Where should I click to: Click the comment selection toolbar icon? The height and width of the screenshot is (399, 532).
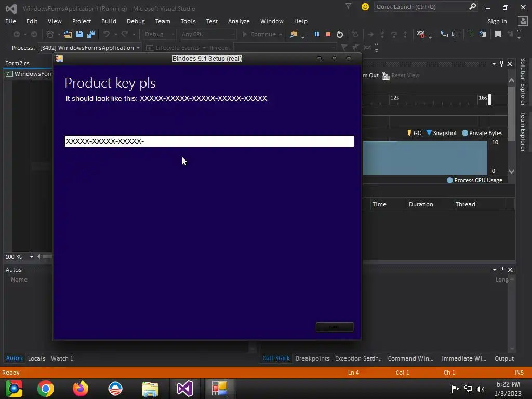tap(471, 34)
